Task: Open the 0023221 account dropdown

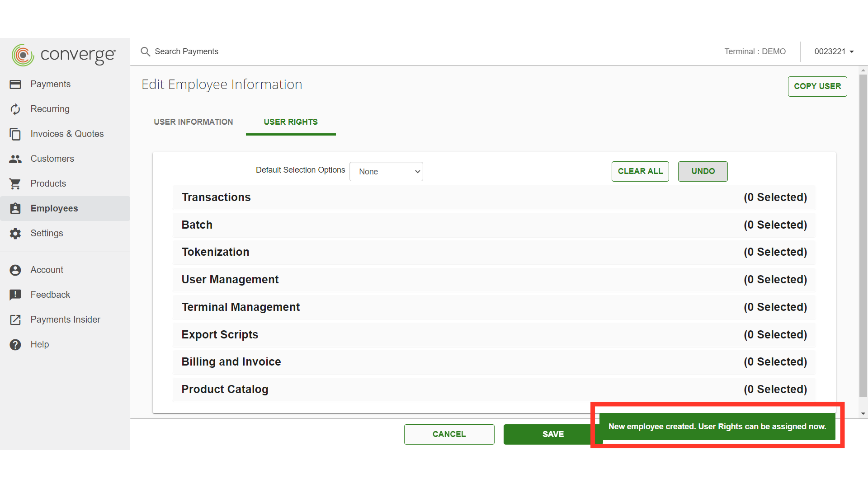Action: coord(834,52)
